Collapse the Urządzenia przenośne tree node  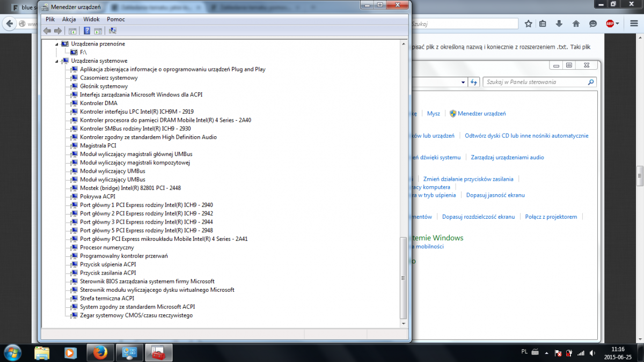point(57,43)
